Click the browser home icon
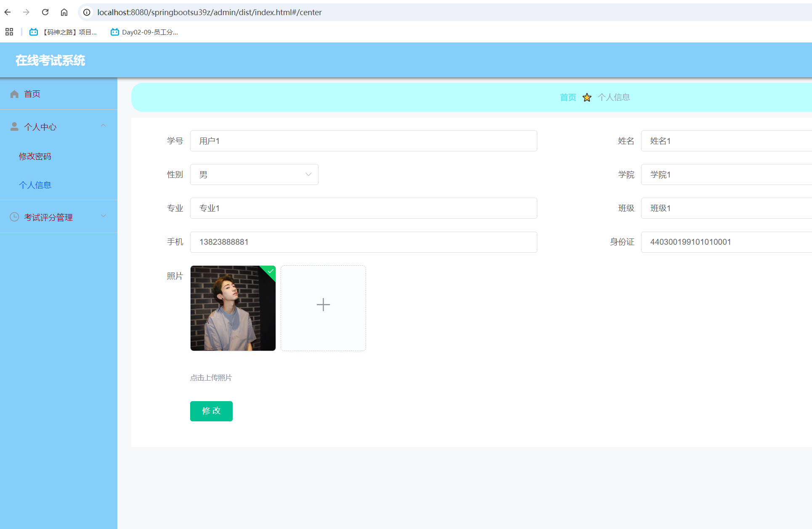The height and width of the screenshot is (529, 812). [x=64, y=12]
